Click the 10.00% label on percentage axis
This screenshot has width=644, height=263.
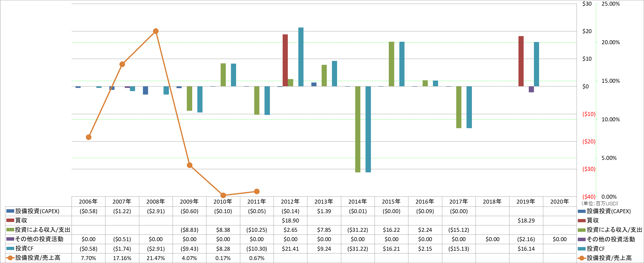[610, 120]
